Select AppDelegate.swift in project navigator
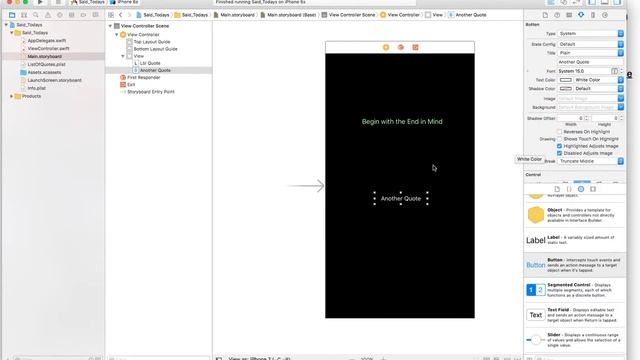 pos(47,41)
